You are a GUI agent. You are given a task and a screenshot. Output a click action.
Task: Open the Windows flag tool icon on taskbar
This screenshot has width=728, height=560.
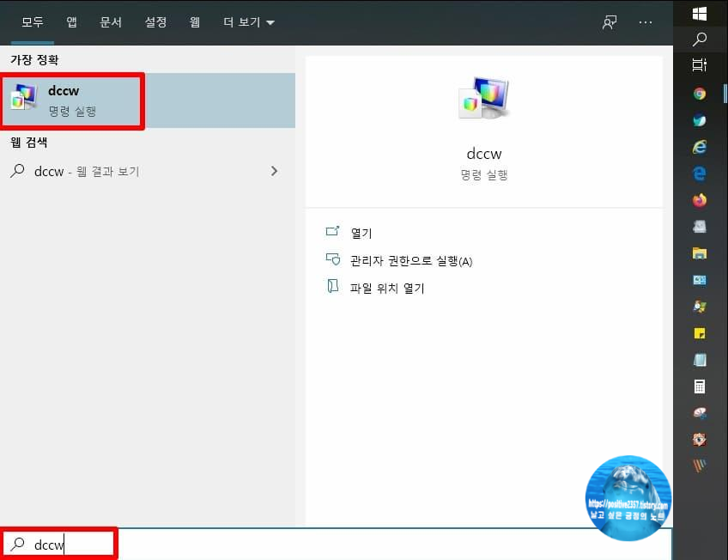[699, 307]
